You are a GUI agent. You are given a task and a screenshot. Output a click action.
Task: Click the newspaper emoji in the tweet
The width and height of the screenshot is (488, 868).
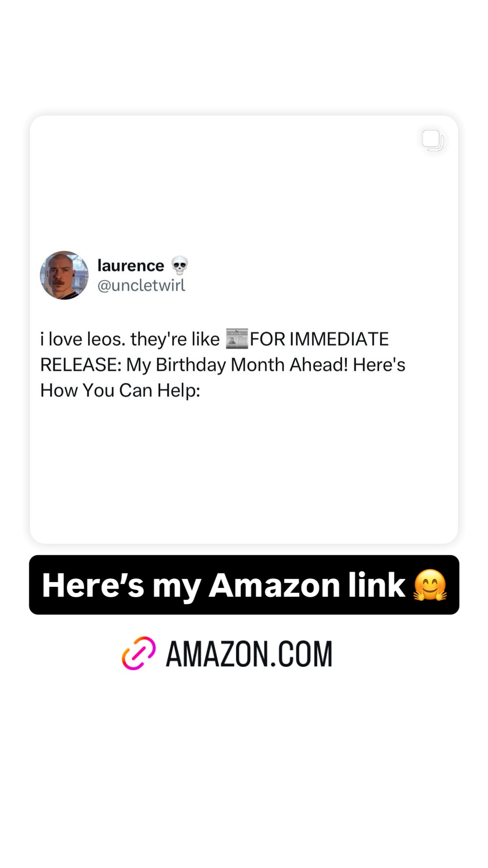(236, 339)
